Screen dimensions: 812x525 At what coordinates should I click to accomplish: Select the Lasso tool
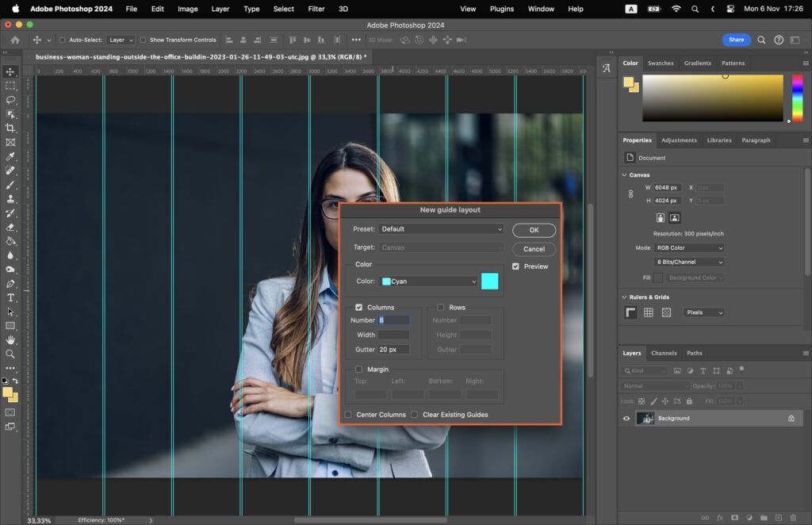tap(10, 99)
